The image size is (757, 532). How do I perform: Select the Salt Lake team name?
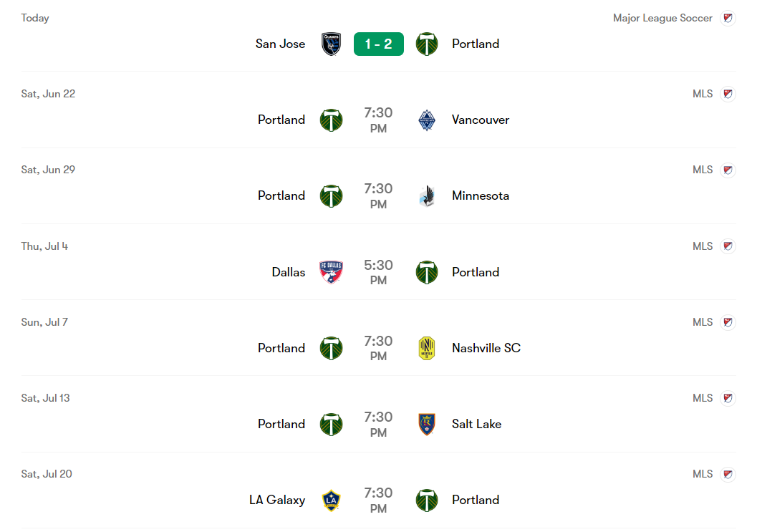click(x=476, y=424)
